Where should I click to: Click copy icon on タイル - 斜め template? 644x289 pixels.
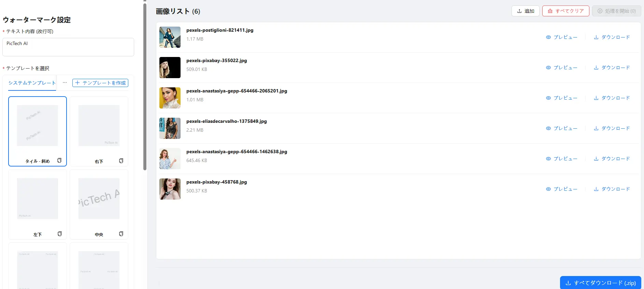point(59,160)
